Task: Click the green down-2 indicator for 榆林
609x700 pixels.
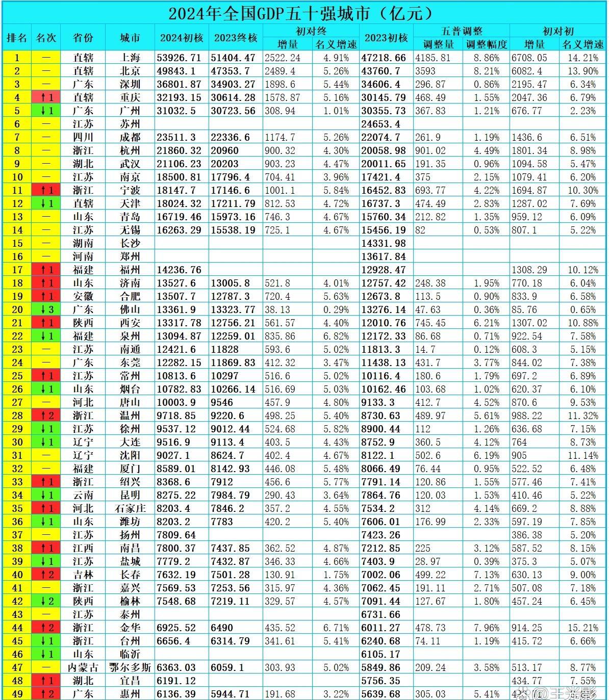Action: pyautogui.click(x=46, y=601)
